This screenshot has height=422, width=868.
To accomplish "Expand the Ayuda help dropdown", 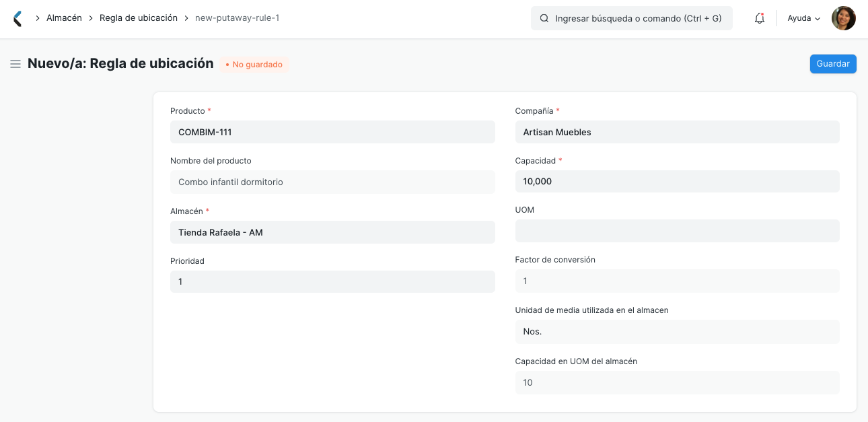I will [804, 18].
